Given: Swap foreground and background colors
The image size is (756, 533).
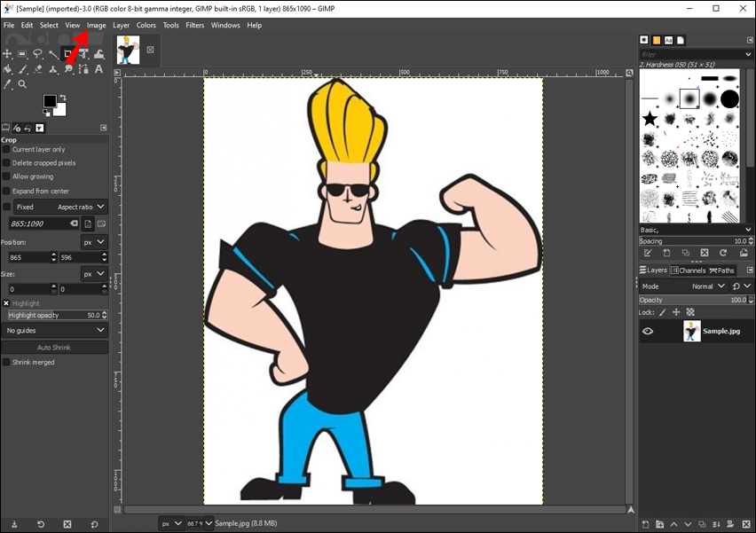Looking at the screenshot, I should [x=62, y=98].
